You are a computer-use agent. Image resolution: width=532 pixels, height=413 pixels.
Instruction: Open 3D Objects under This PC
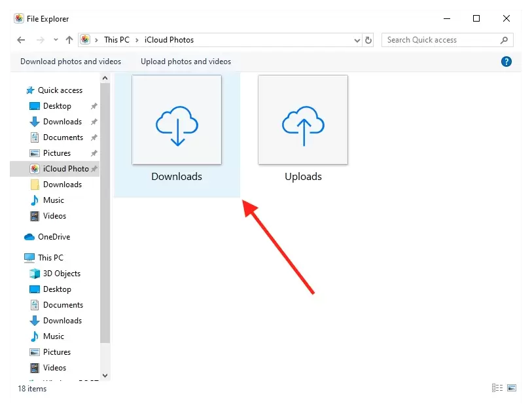[x=62, y=274]
